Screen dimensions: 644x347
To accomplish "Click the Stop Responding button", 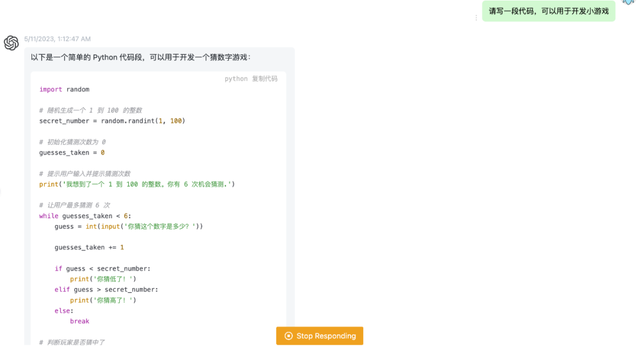I will [320, 336].
